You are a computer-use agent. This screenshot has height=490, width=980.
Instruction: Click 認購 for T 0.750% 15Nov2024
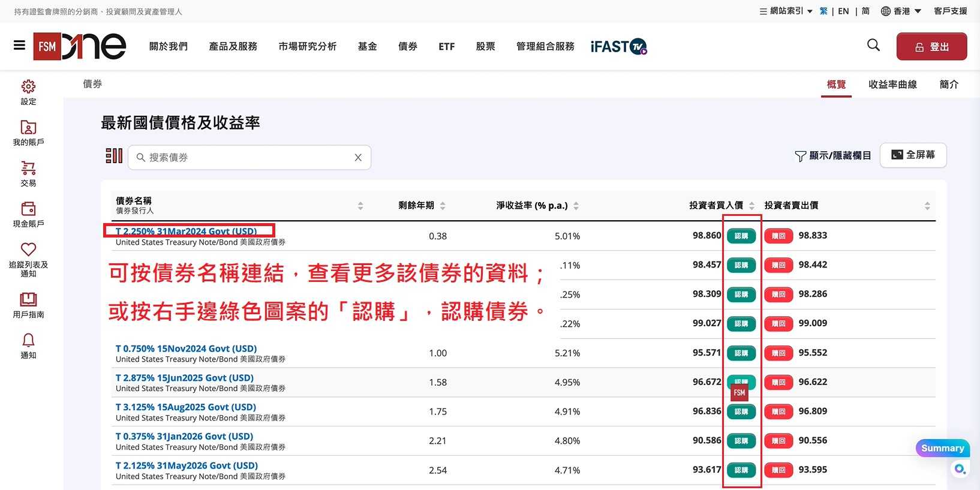click(741, 353)
